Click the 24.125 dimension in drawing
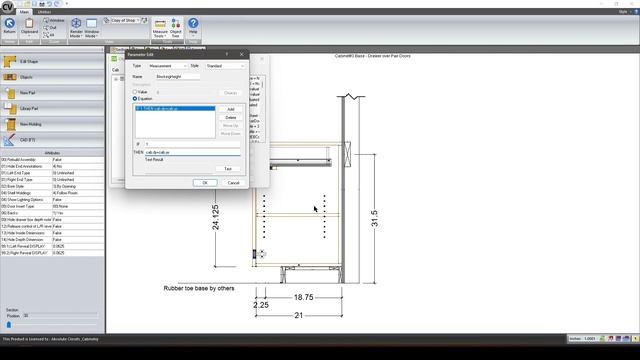 point(216,217)
